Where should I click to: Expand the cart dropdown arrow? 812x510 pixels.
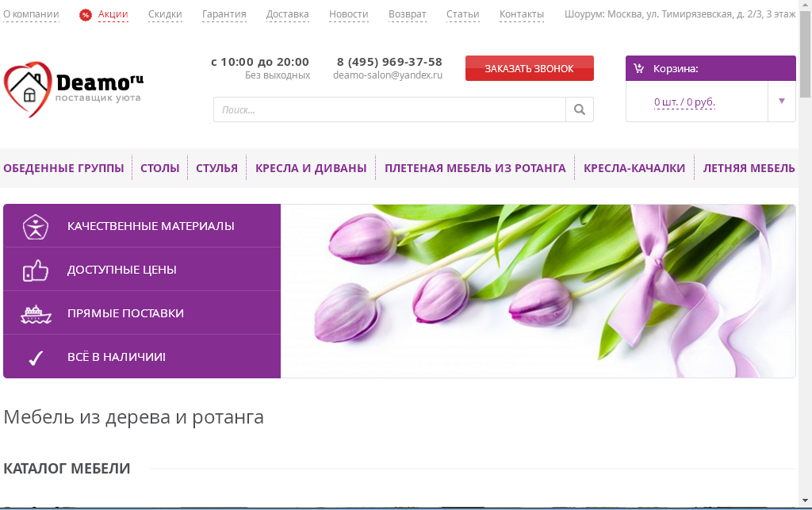click(x=781, y=101)
